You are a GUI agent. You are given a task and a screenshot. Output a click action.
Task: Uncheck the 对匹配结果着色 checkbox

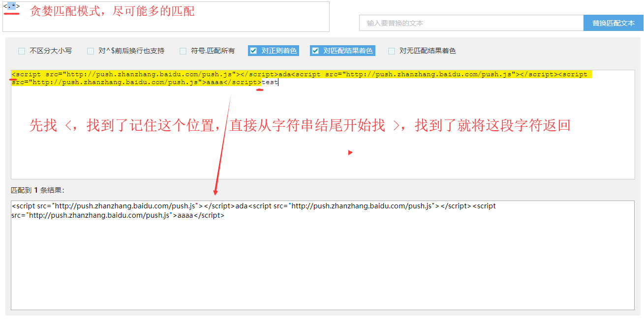coord(315,51)
